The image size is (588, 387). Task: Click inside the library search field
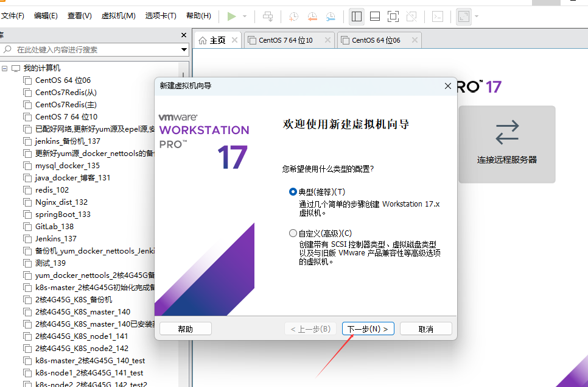click(91, 48)
